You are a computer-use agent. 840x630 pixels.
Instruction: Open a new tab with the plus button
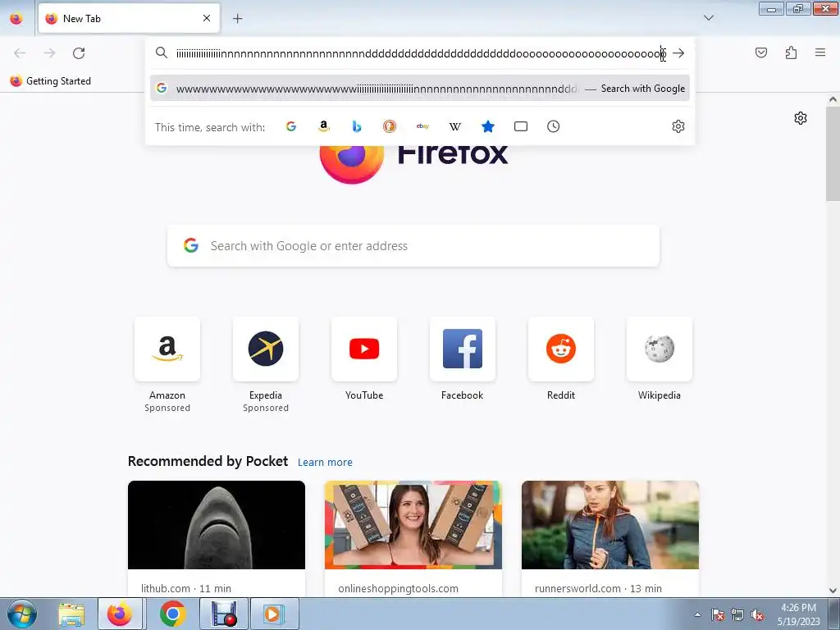(237, 19)
